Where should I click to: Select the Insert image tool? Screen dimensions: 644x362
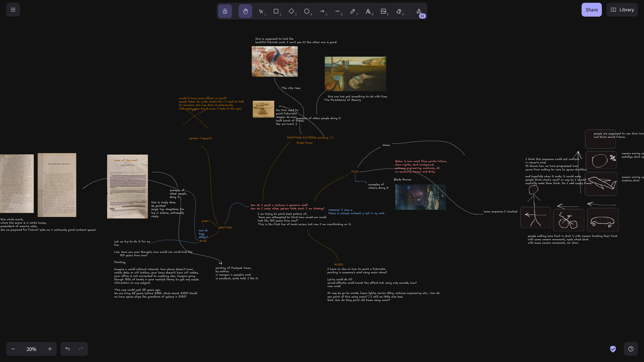tap(383, 11)
